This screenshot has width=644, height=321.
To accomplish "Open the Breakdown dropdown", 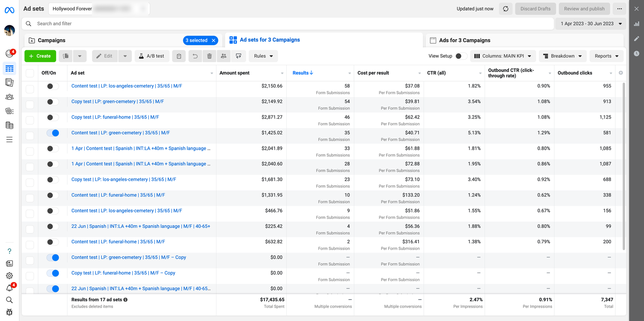I will coord(562,56).
